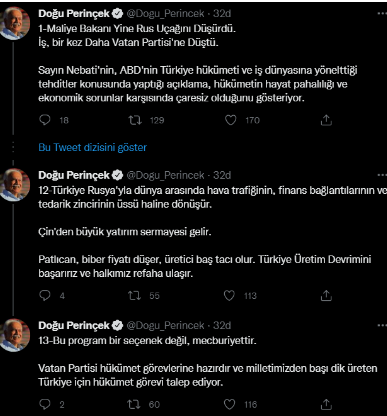Like the tweet with 116 likes

pyautogui.click(x=229, y=404)
